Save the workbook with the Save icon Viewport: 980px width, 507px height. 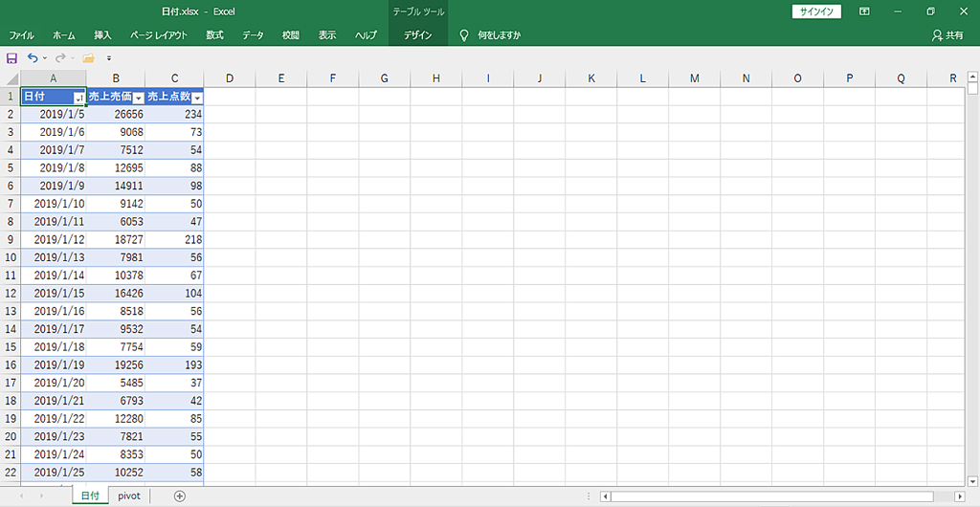tap(11, 58)
